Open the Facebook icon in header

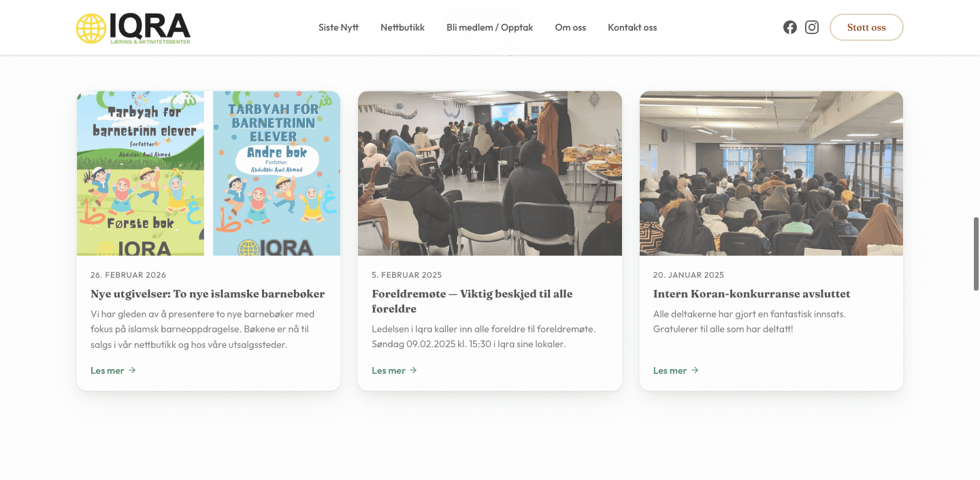(x=789, y=27)
